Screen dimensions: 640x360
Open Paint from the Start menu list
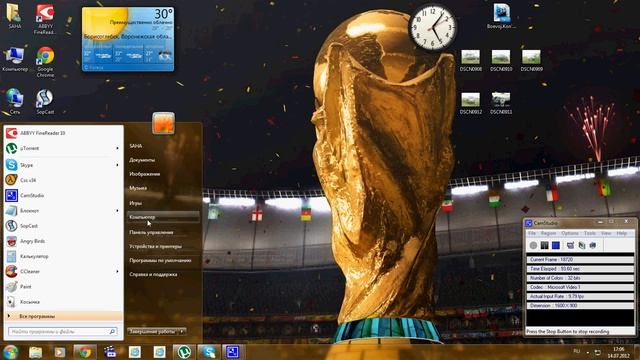point(63,287)
